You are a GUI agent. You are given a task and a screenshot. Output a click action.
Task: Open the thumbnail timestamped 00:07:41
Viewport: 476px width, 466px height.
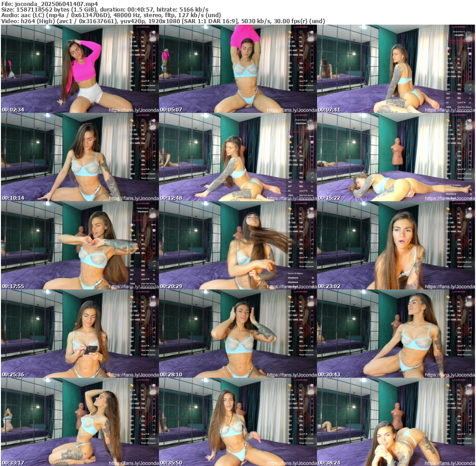click(396, 69)
